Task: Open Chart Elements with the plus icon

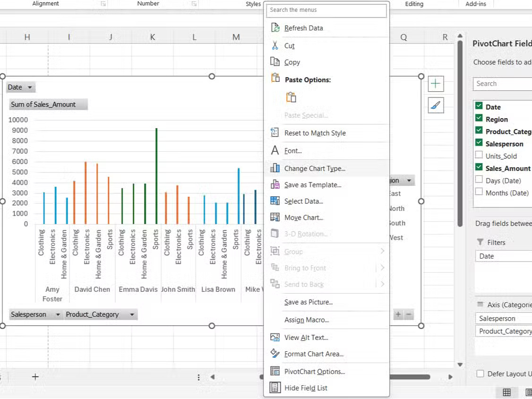Action: [435, 83]
